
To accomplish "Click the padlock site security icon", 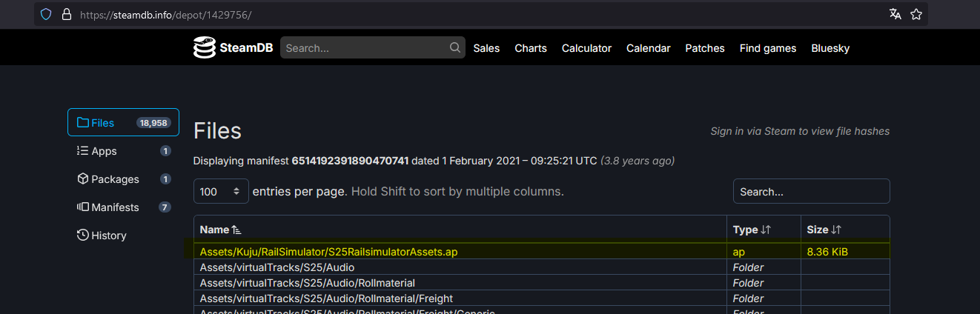I will click(x=66, y=14).
